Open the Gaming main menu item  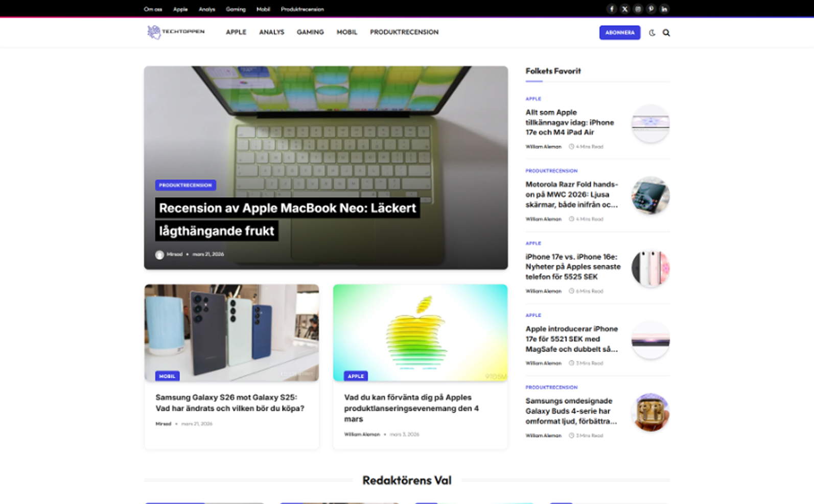(310, 32)
